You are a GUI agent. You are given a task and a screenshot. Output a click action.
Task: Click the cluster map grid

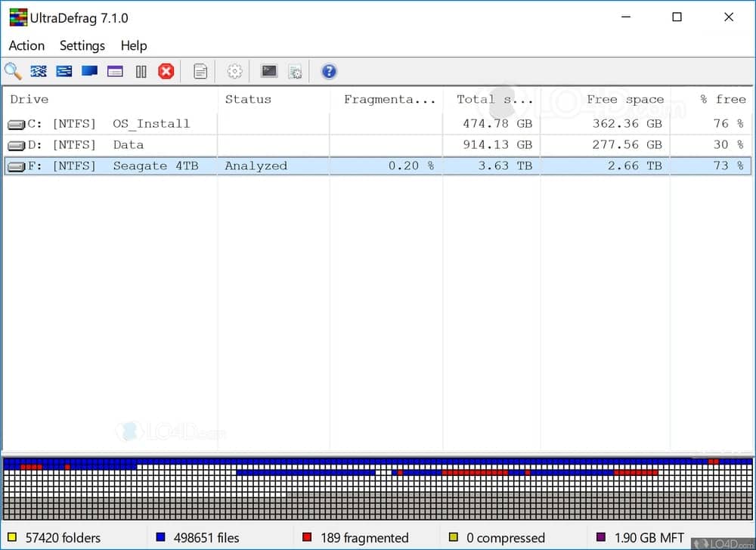click(x=377, y=488)
